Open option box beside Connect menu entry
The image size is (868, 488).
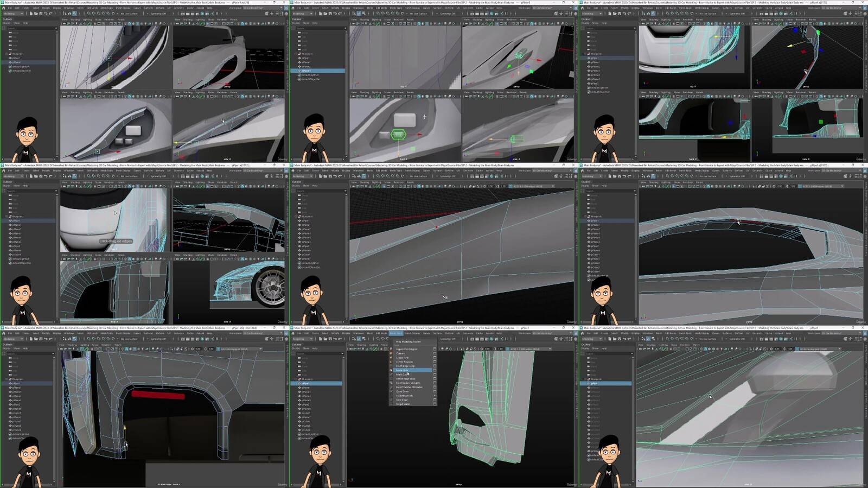[x=435, y=353]
